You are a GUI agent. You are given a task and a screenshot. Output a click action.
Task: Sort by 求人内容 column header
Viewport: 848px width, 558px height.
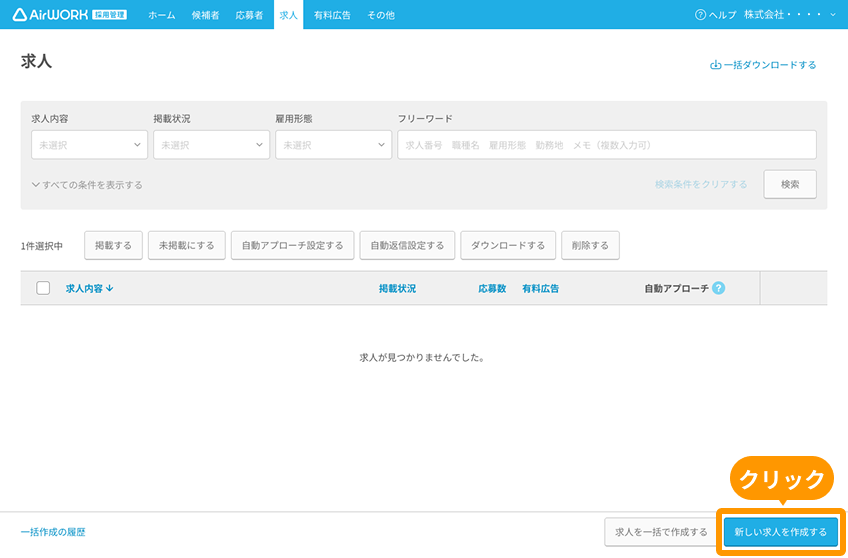[x=90, y=289]
